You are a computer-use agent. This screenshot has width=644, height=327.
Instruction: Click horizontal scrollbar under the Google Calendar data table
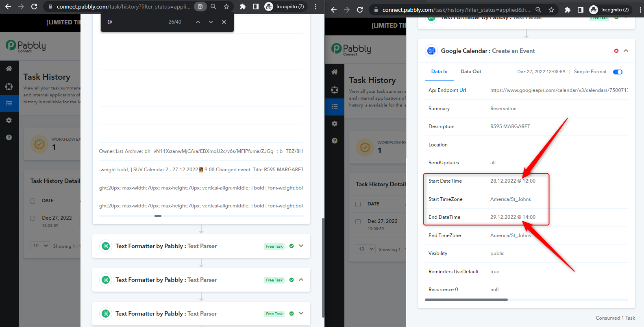click(x=466, y=300)
